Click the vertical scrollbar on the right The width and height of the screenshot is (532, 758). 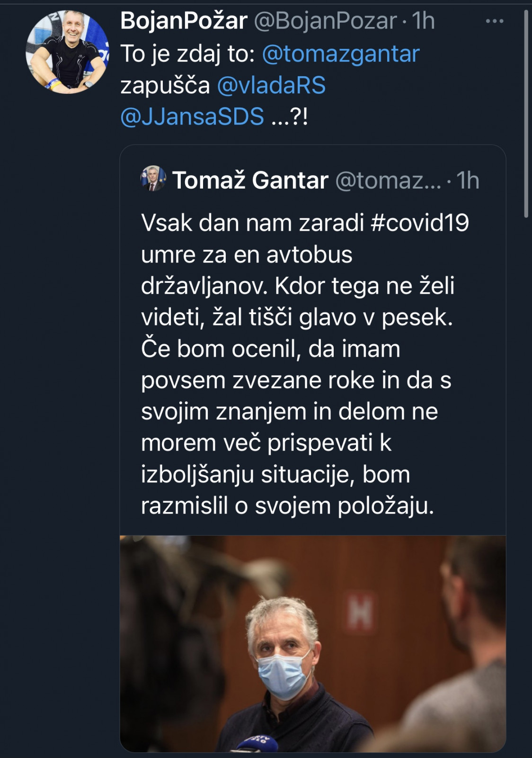click(526, 114)
